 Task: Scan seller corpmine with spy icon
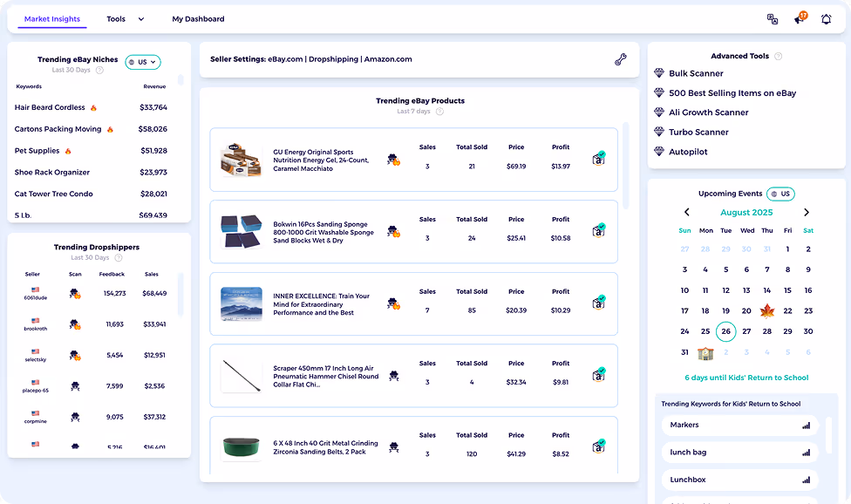tap(76, 417)
